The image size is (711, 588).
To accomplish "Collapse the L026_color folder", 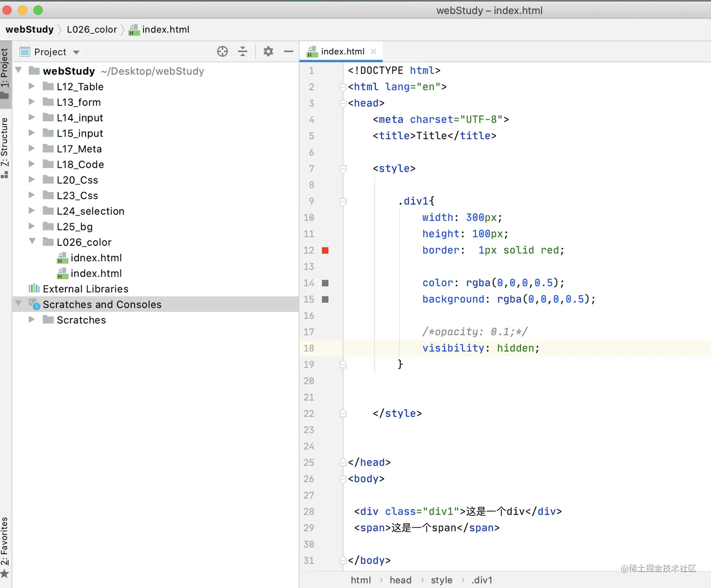I will pos(32,242).
